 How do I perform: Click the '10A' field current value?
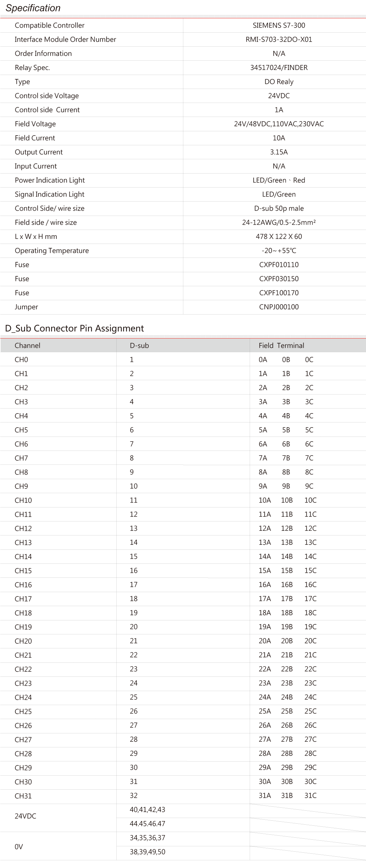tap(279, 138)
